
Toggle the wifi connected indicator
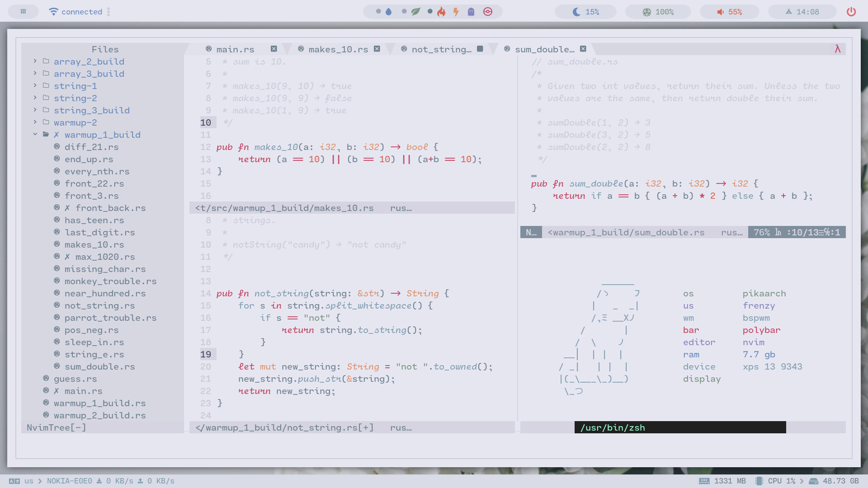coord(75,12)
